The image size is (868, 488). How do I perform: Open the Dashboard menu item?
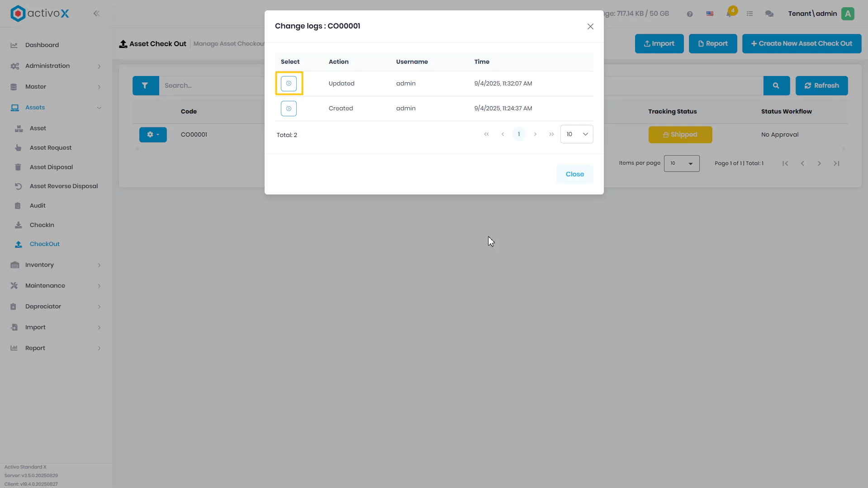coord(42,45)
